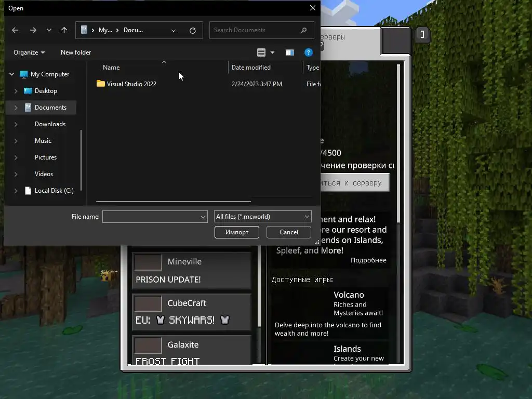Open file type filter All files (*.mcworld)
This screenshot has width=532, height=399.
(x=262, y=217)
